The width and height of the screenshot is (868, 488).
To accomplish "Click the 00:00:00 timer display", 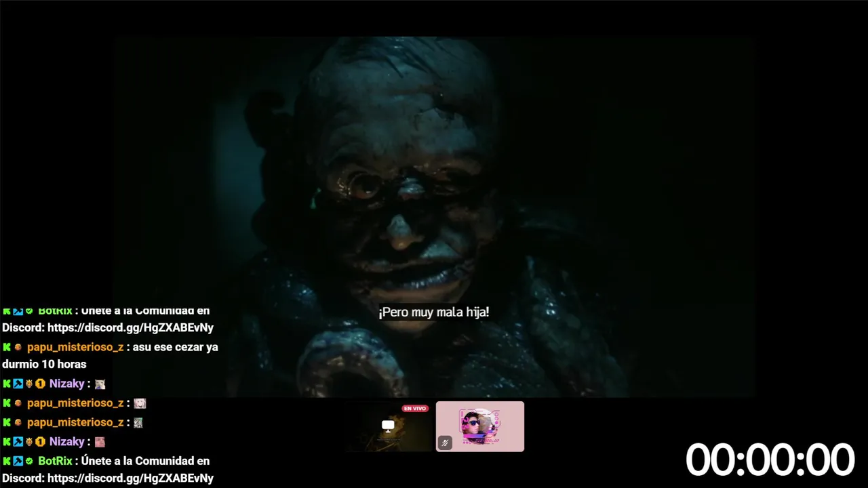I will pos(770,460).
